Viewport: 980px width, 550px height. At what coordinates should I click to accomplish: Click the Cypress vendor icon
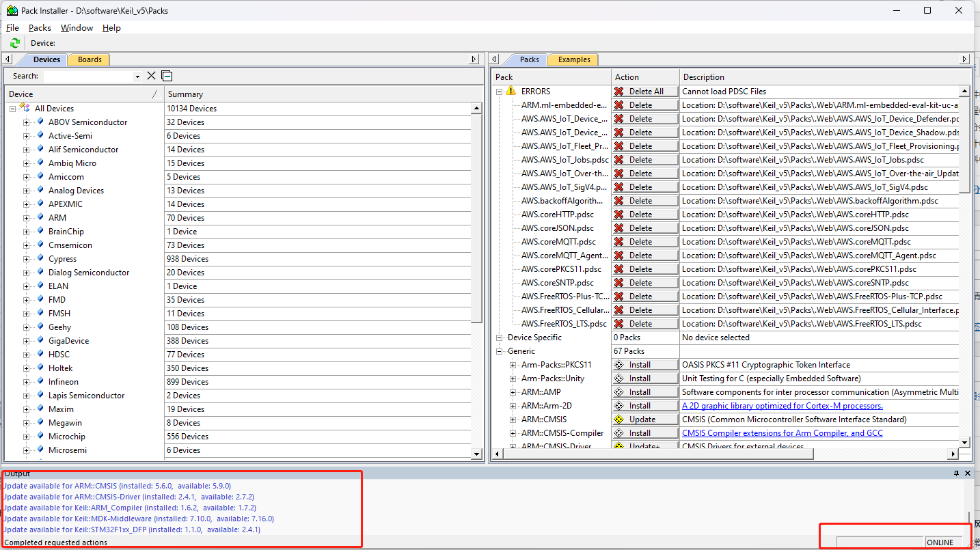(40, 258)
